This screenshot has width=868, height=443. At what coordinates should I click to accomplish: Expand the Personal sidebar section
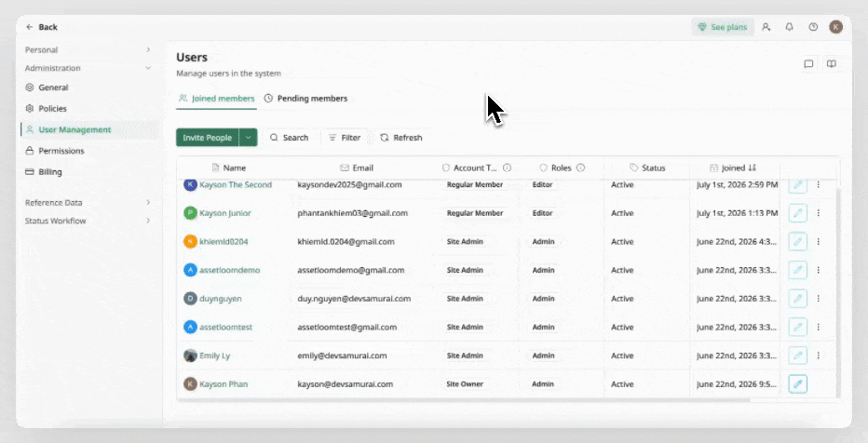(88, 49)
